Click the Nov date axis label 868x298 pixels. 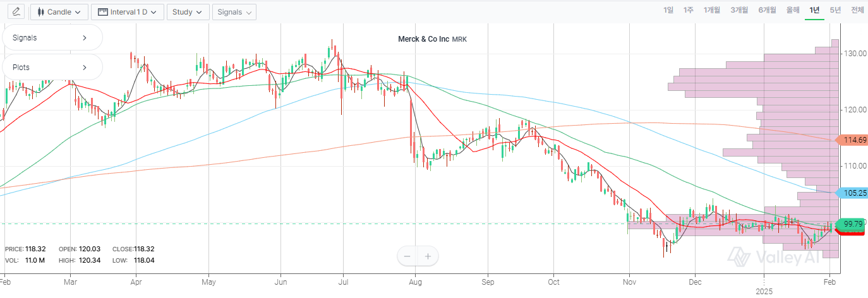tap(629, 282)
